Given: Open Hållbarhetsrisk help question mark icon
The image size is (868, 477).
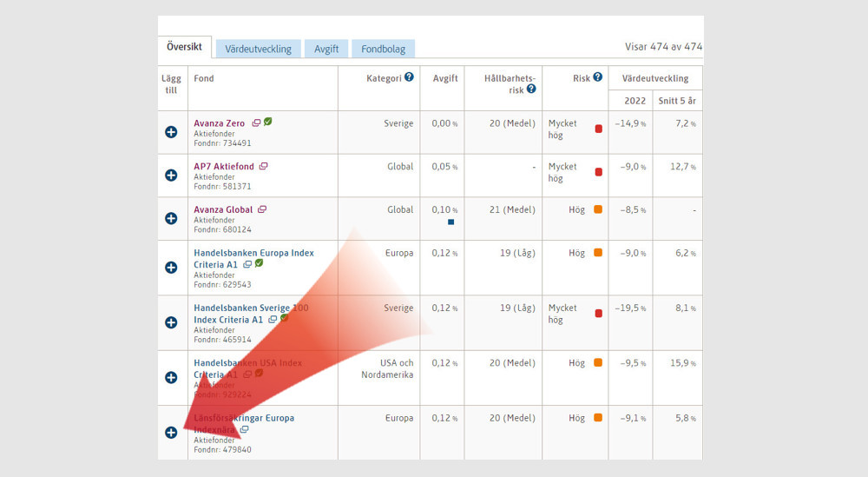Looking at the screenshot, I should tap(530, 89).
